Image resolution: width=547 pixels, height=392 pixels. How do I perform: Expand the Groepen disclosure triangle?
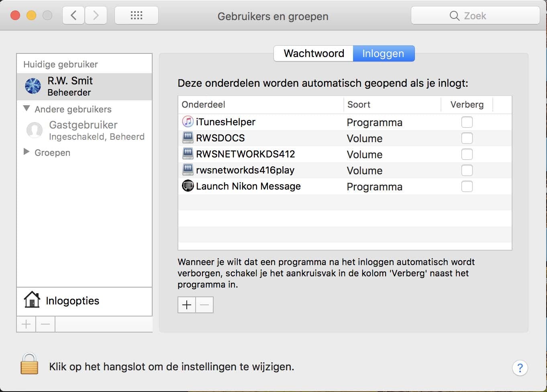27,152
